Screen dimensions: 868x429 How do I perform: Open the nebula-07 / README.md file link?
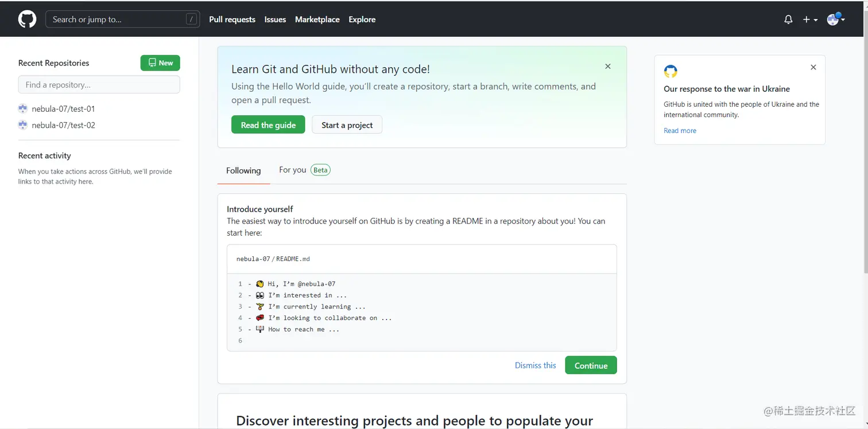(273, 259)
